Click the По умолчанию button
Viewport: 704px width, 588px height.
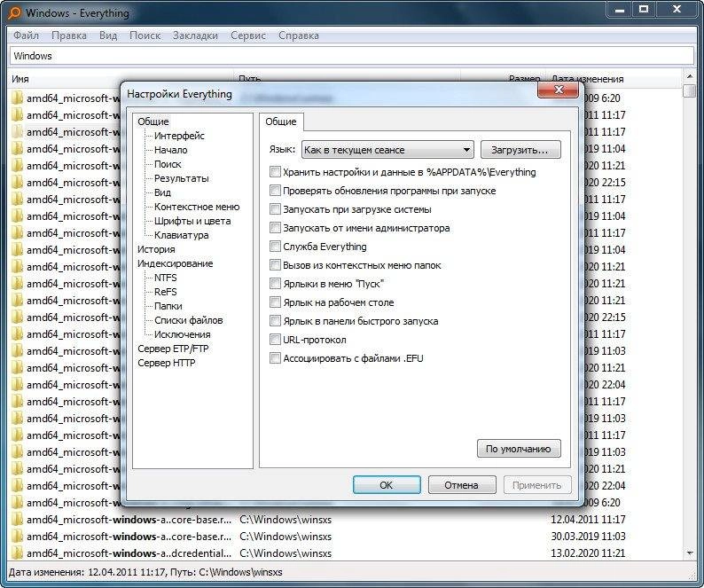tap(519, 449)
